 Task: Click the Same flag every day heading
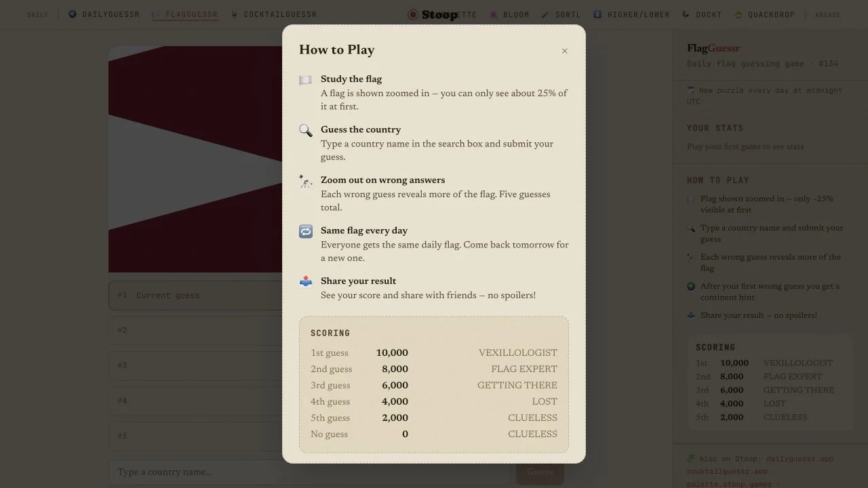coord(364,230)
